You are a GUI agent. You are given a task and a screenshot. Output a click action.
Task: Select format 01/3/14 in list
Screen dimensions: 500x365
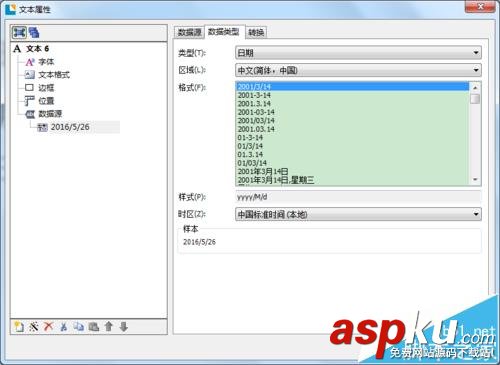[352, 146]
